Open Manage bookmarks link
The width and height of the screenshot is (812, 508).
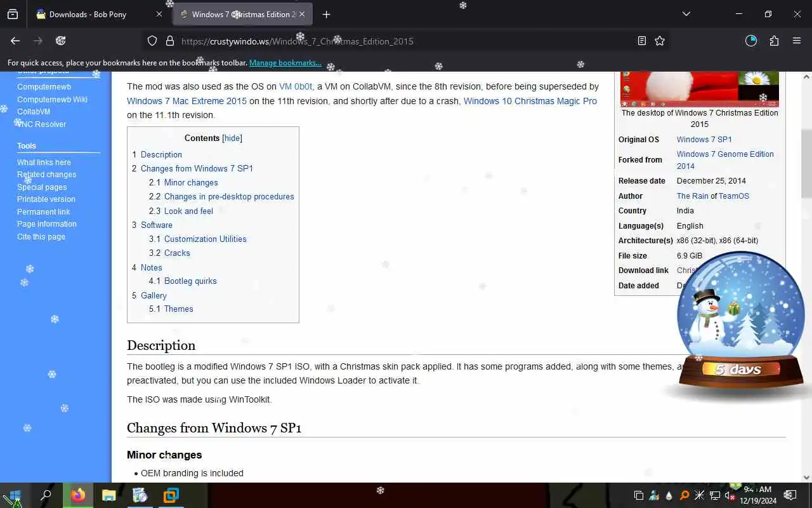[x=285, y=63]
